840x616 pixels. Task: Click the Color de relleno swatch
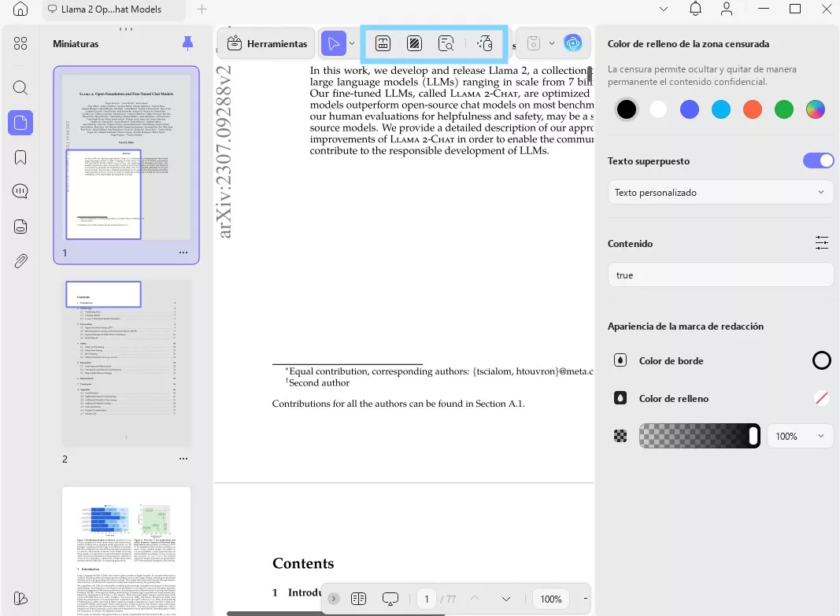click(822, 398)
